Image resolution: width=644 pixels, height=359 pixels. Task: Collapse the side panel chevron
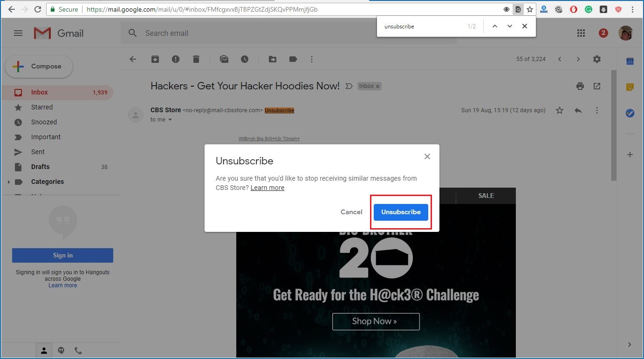tap(630, 345)
